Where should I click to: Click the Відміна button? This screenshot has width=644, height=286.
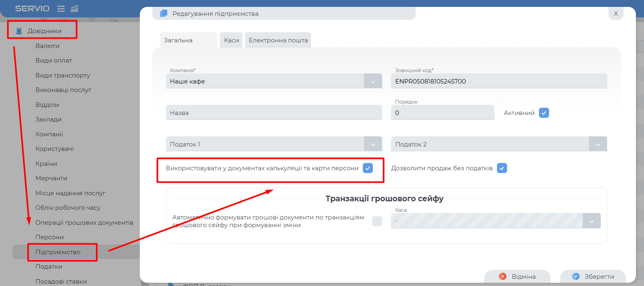(517, 276)
